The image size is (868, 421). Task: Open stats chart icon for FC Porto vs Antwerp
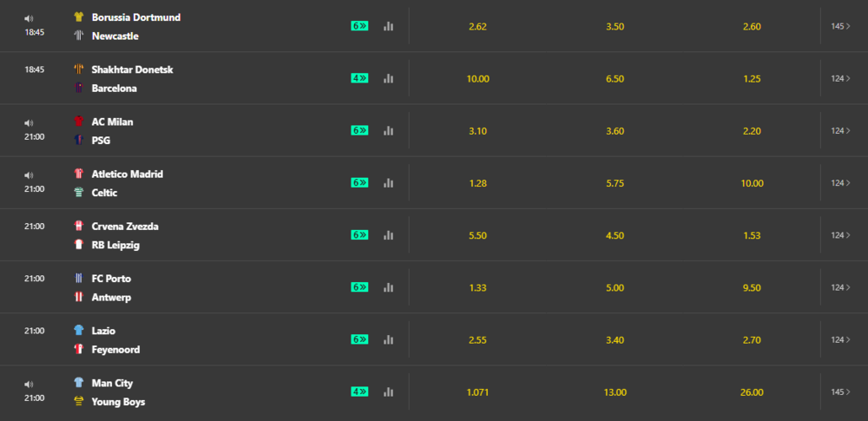click(x=388, y=287)
